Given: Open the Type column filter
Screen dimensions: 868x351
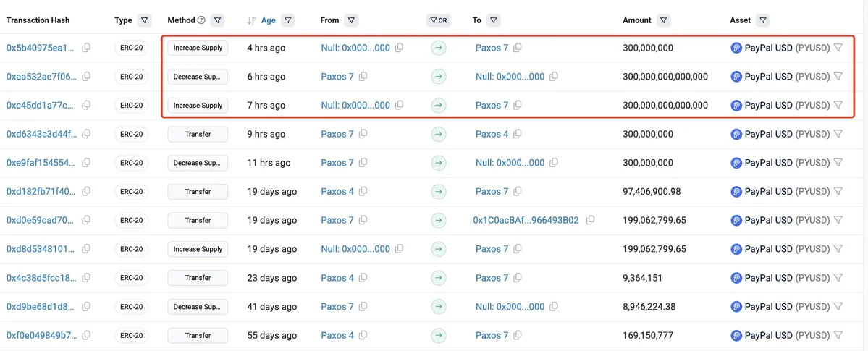Looking at the screenshot, I should tap(144, 20).
